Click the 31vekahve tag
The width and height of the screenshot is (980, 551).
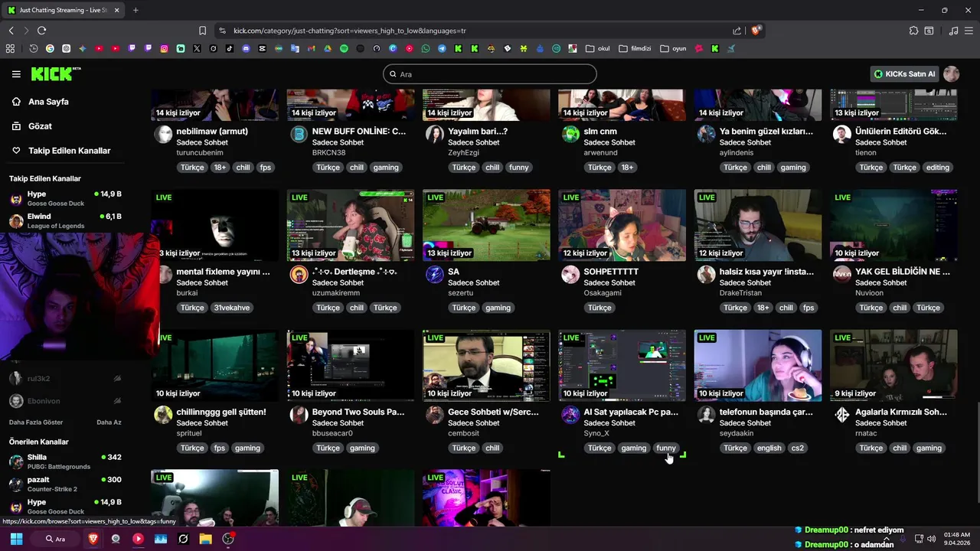(232, 308)
